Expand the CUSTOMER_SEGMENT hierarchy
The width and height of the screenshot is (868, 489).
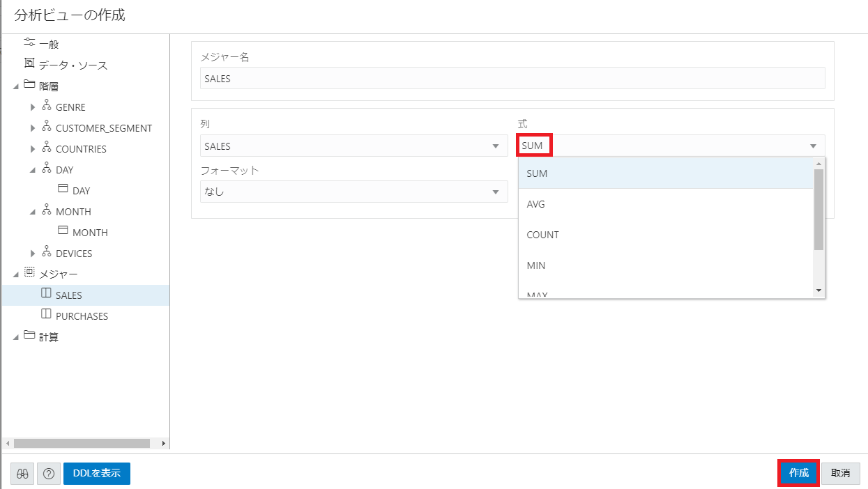[x=33, y=128]
